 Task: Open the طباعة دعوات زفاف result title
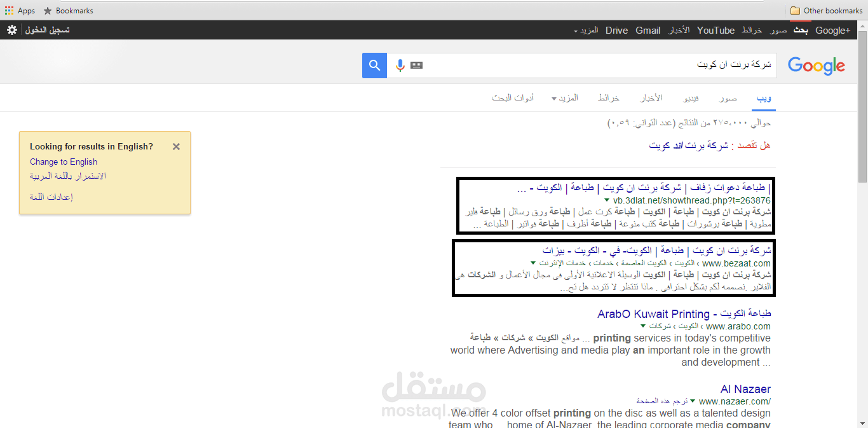tap(644, 188)
